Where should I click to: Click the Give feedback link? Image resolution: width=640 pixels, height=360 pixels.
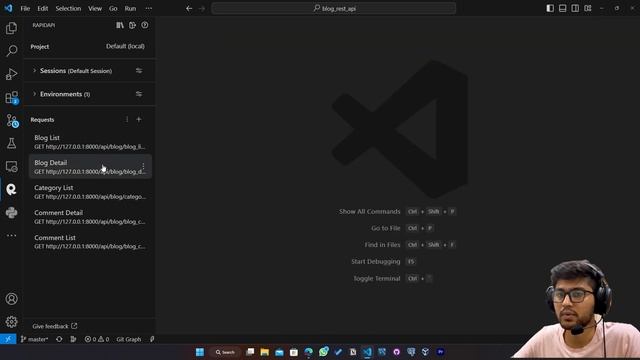click(55, 326)
